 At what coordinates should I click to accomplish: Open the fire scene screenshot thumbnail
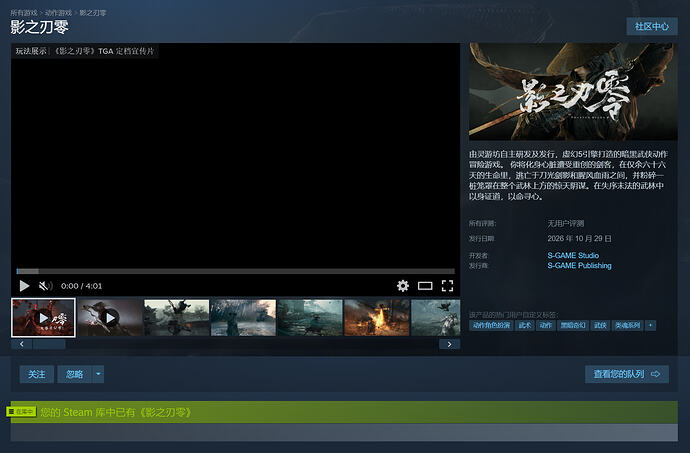[x=377, y=318]
